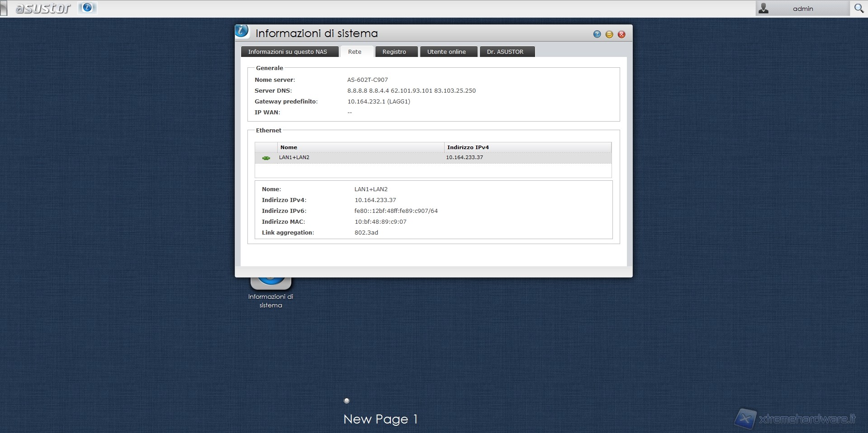Click the System Information taskbar icon
Image resolution: width=868 pixels, height=433 pixels.
coord(87,8)
